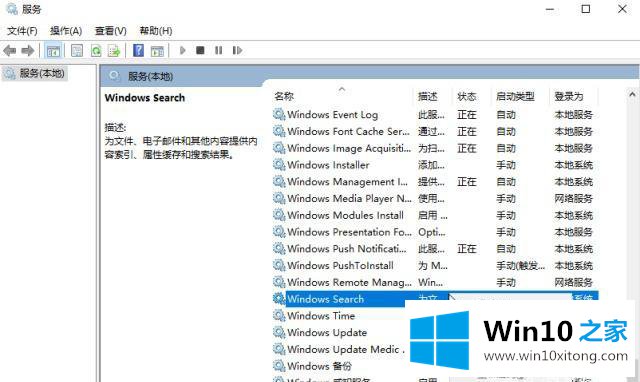
Task: Click the Properties toolbar icon
Action: 77,51
